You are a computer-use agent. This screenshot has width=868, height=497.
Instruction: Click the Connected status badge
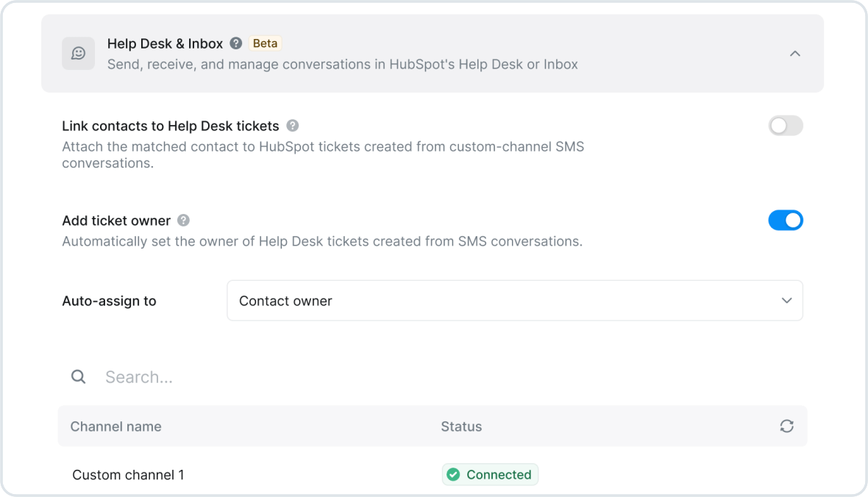coord(490,474)
